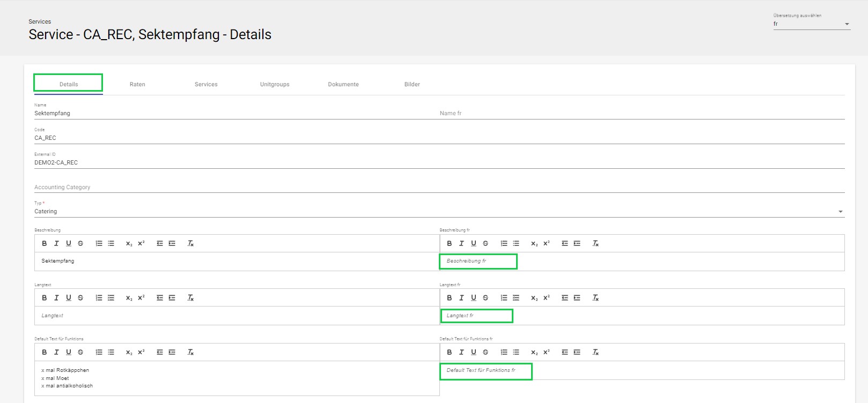Switch to the Dokumente tab

tap(343, 84)
